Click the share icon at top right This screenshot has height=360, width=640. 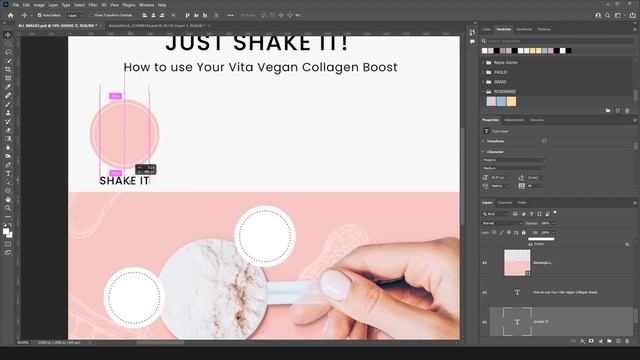coord(632,15)
